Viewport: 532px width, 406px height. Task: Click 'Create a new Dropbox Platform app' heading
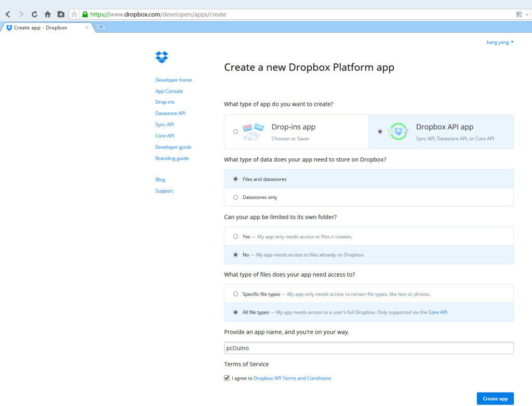(309, 67)
